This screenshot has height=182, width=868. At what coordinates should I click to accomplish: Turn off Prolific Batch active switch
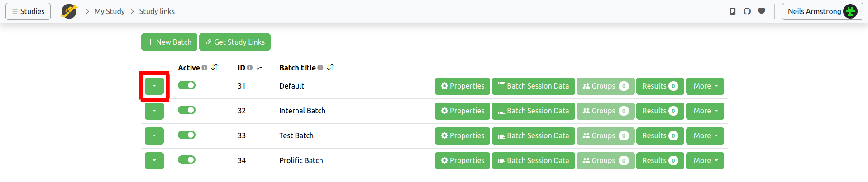point(186,160)
